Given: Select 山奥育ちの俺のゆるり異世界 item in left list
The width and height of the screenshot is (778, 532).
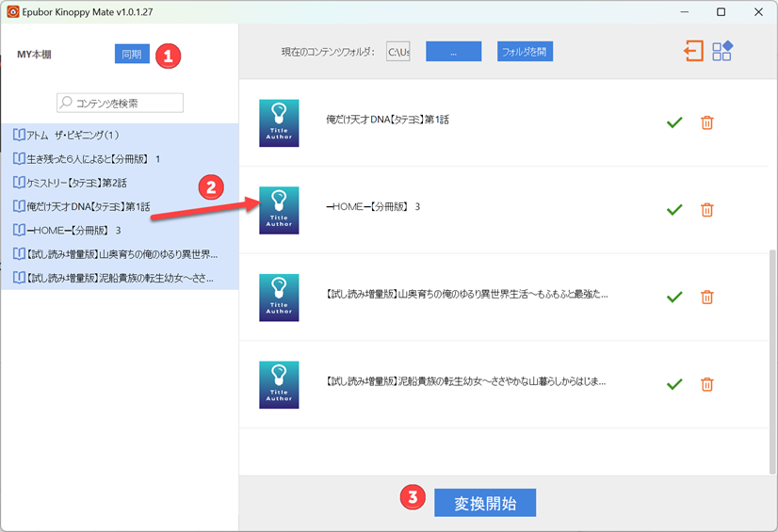Looking at the screenshot, I should [120, 254].
